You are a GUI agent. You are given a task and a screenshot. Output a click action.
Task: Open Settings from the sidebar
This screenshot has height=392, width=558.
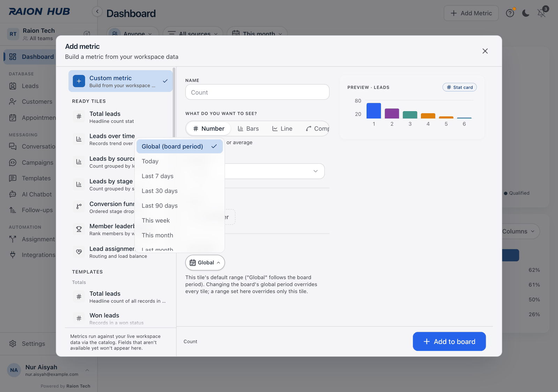tap(28, 344)
